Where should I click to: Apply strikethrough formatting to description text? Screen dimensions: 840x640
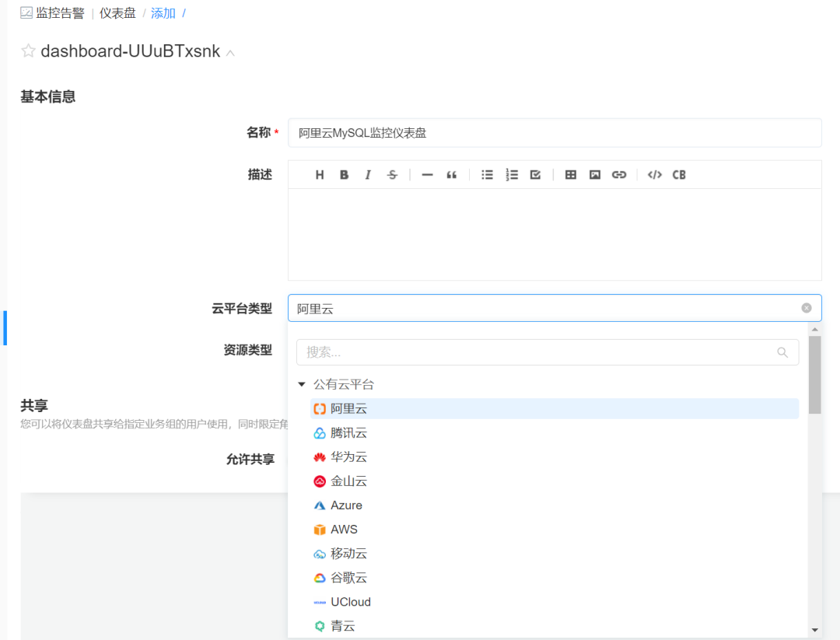[x=392, y=174]
